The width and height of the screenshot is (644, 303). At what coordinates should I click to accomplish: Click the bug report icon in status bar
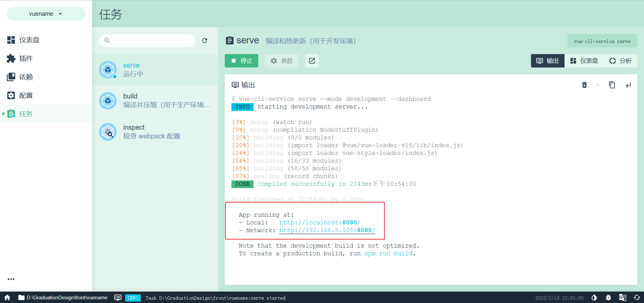[x=608, y=298]
